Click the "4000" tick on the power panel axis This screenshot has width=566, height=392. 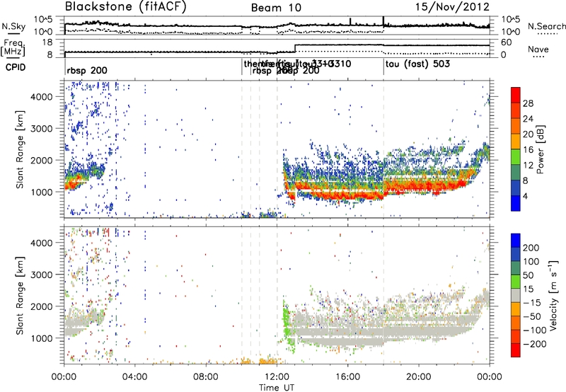(x=42, y=97)
